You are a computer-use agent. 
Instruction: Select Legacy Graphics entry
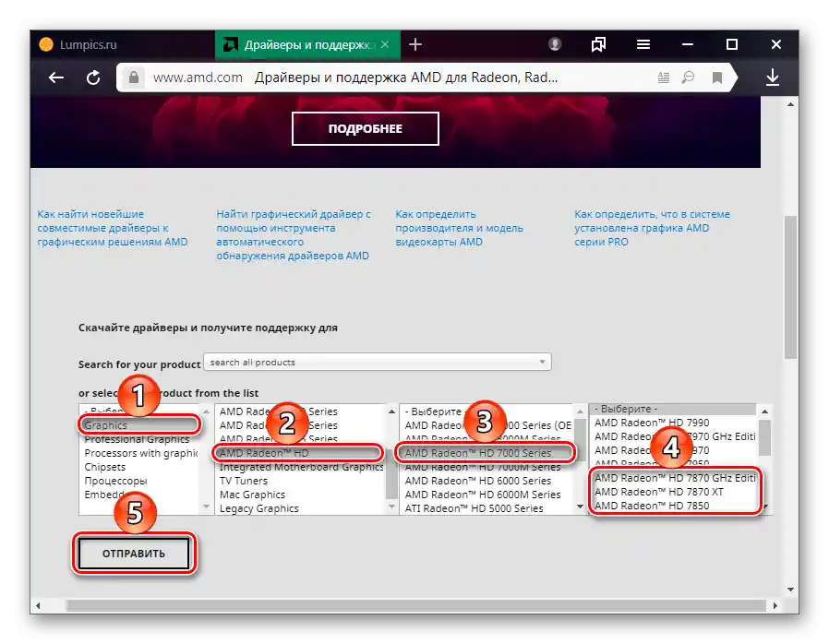click(300, 508)
